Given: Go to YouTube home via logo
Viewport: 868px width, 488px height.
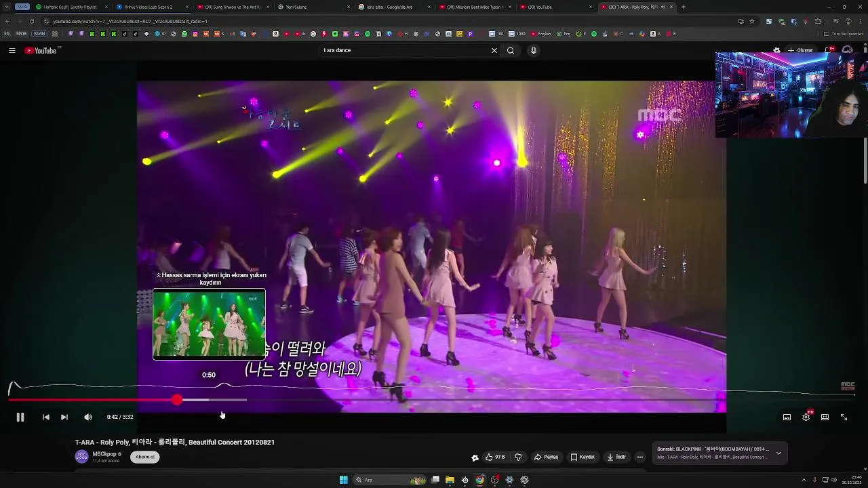Looking at the screenshot, I should pyautogui.click(x=42, y=50).
